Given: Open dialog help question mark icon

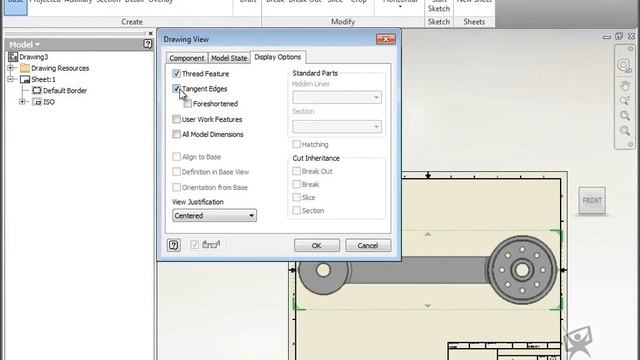Looking at the screenshot, I should coord(173,245).
